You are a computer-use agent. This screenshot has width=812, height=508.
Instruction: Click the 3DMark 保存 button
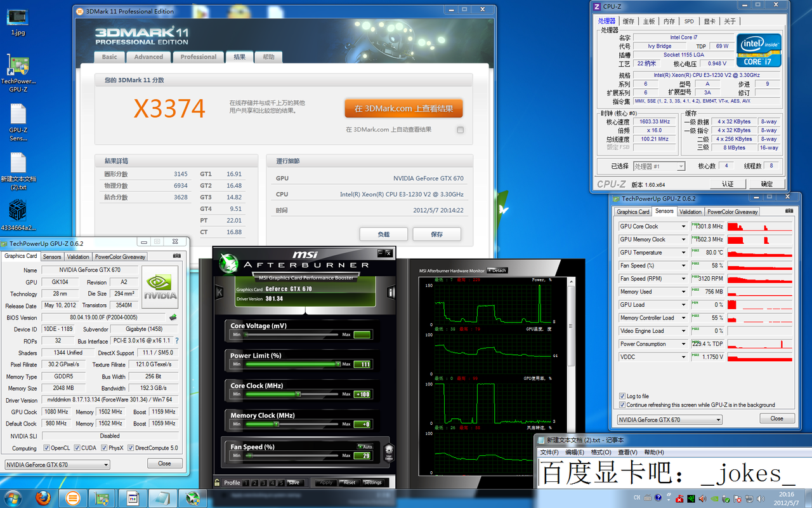436,234
